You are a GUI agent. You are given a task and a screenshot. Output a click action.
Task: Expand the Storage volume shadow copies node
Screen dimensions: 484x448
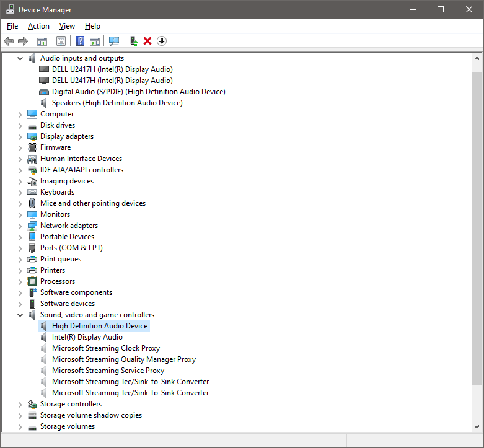tap(20, 416)
